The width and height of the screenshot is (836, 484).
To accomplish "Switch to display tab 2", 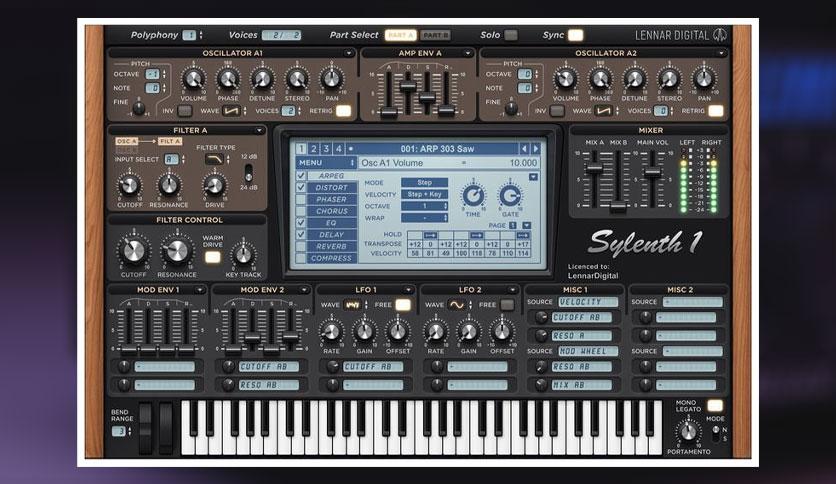I will coord(313,149).
